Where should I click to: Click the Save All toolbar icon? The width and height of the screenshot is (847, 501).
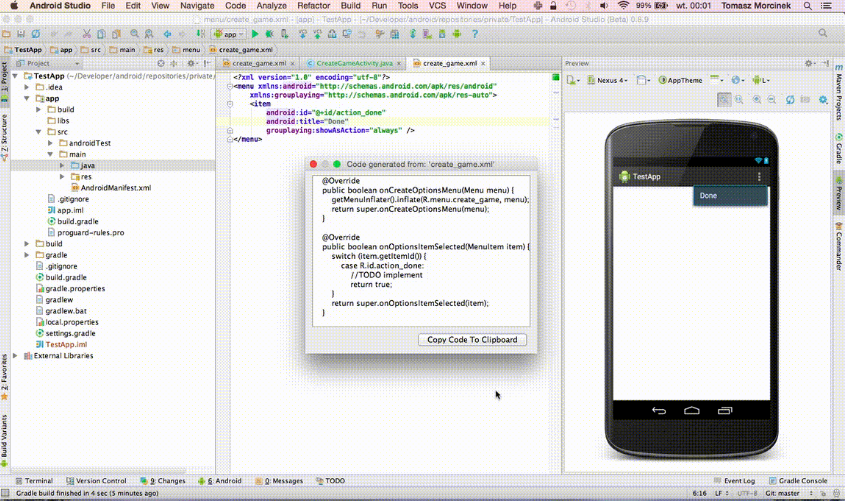[21, 34]
